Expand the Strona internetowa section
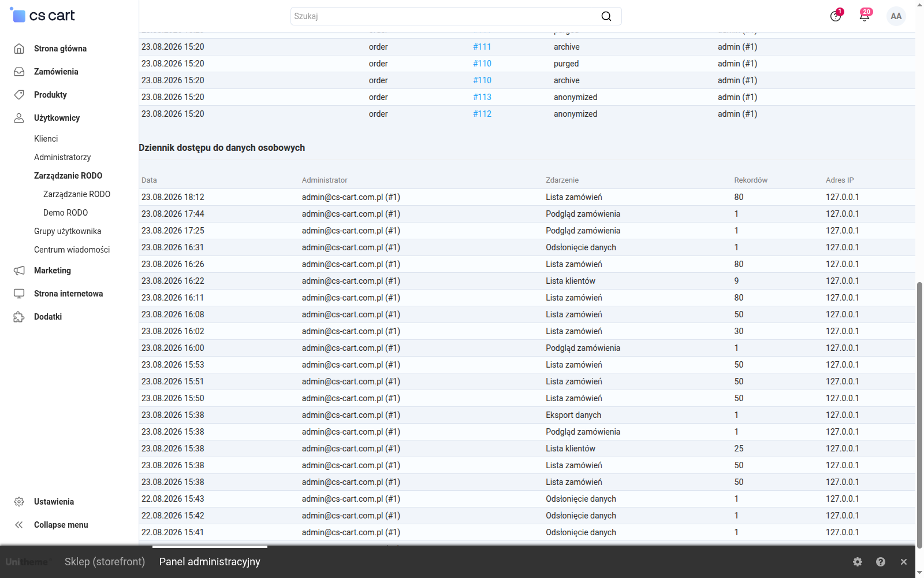Viewport: 924px width, 578px height. click(68, 294)
